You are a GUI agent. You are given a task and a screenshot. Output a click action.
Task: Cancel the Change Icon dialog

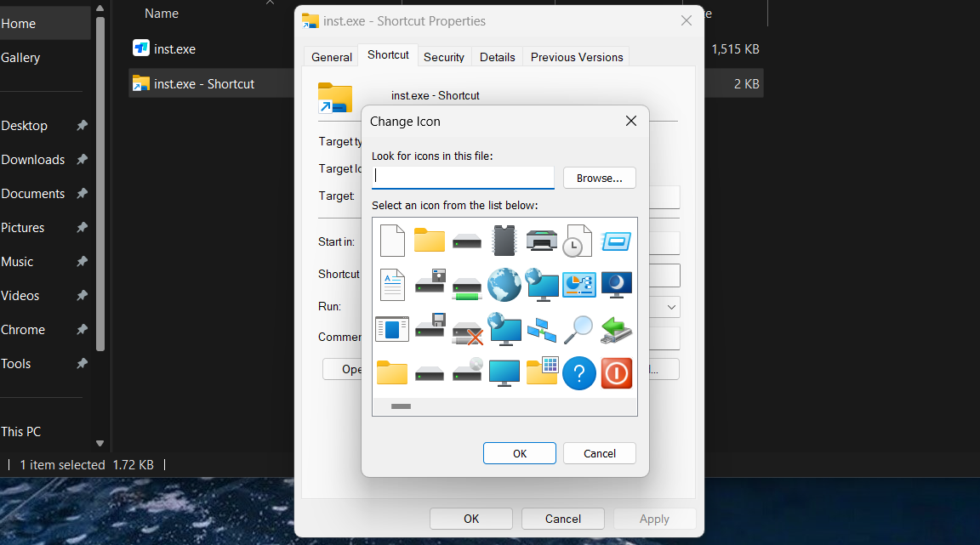coord(599,453)
